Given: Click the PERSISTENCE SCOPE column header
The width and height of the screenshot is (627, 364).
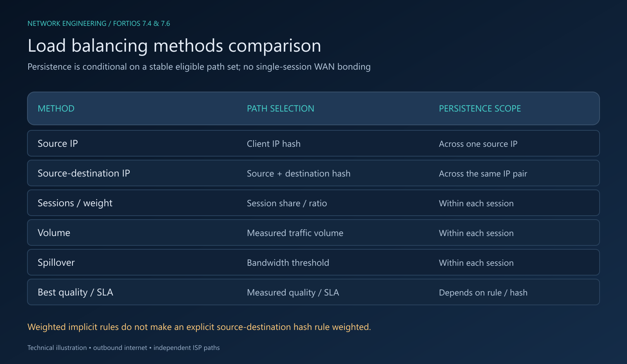Looking at the screenshot, I should point(480,108).
